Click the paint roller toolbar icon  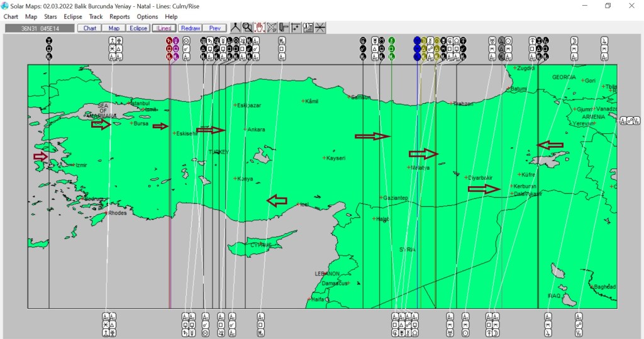pos(284,28)
